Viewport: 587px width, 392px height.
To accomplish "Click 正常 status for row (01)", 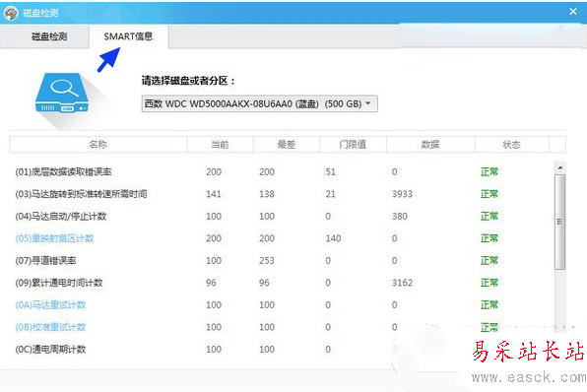I will (489, 171).
